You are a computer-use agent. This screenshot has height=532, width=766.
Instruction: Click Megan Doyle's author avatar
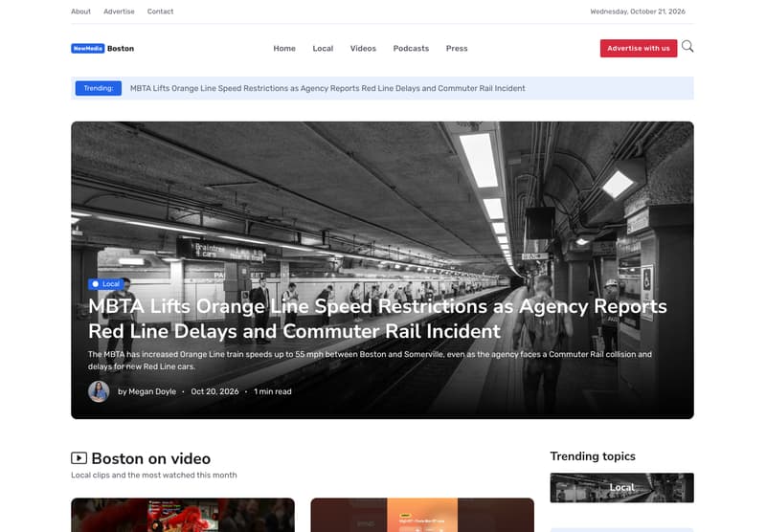click(x=99, y=391)
